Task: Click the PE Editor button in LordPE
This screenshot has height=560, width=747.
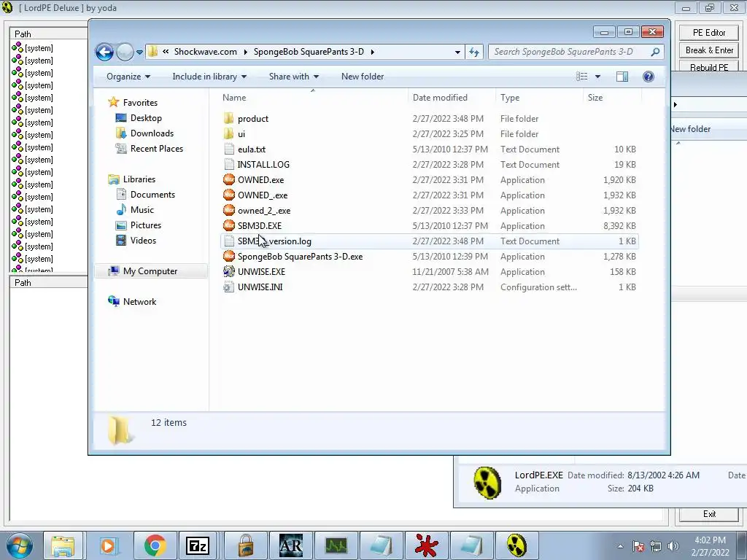Action: (x=709, y=32)
